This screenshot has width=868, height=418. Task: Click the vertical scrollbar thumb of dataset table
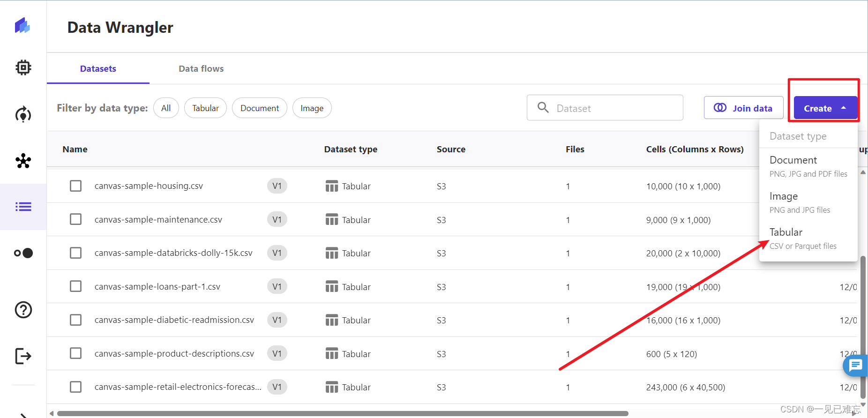click(863, 327)
